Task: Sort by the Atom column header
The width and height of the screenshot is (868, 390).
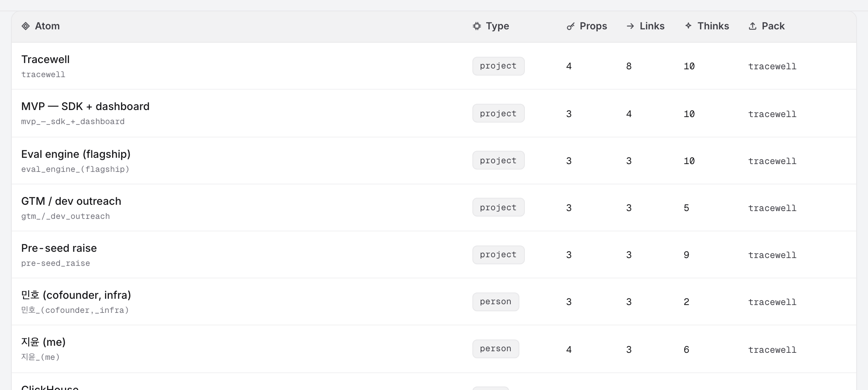Action: coord(47,26)
